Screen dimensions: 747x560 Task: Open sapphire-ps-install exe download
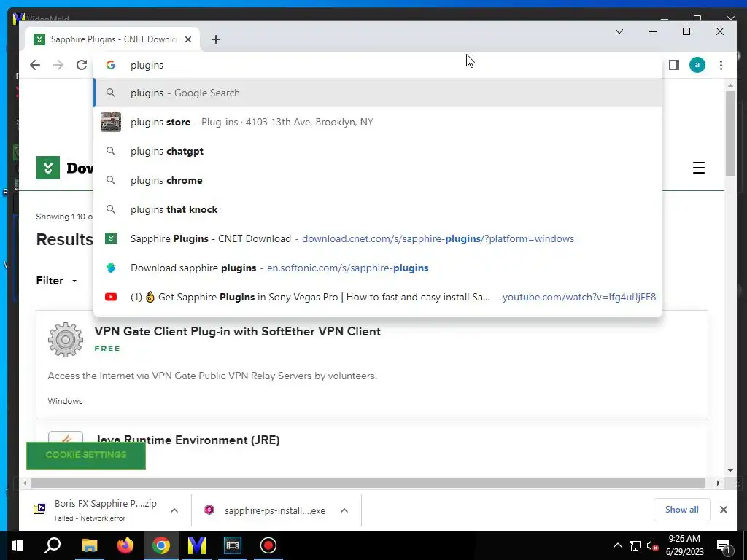[265, 510]
